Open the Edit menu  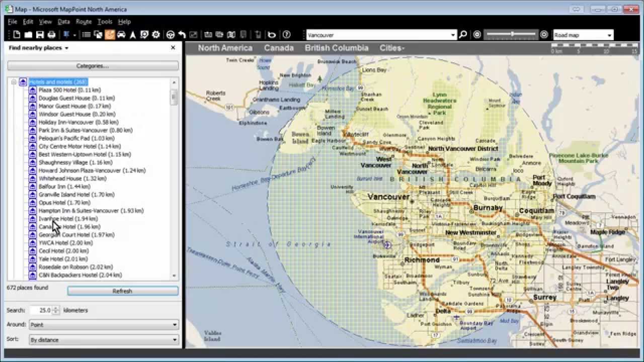coord(28,22)
